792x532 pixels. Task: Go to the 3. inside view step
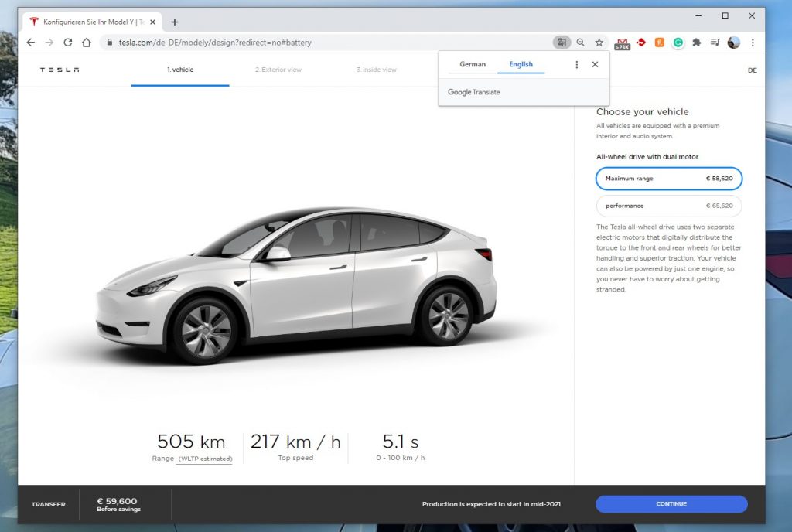pos(377,70)
